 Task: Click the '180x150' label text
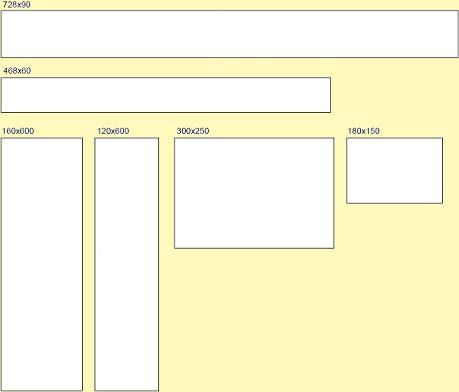click(364, 131)
